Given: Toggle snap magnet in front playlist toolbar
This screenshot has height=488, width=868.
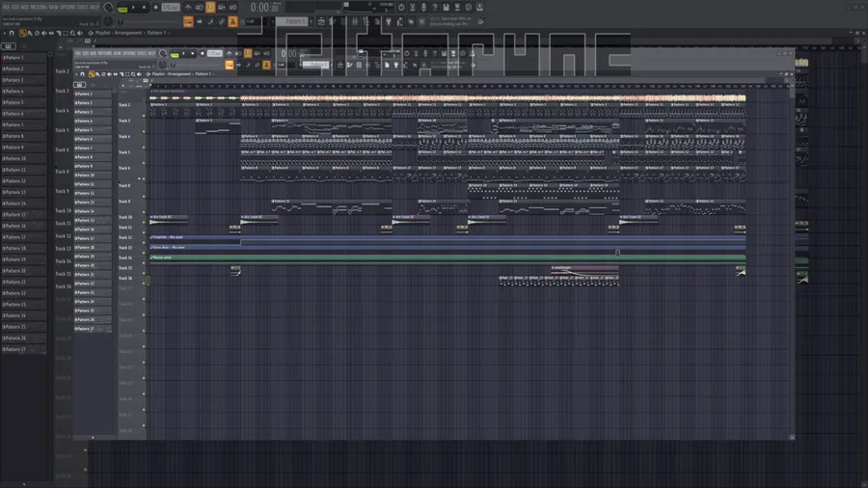Looking at the screenshot, I should pyautogui.click(x=83, y=74).
